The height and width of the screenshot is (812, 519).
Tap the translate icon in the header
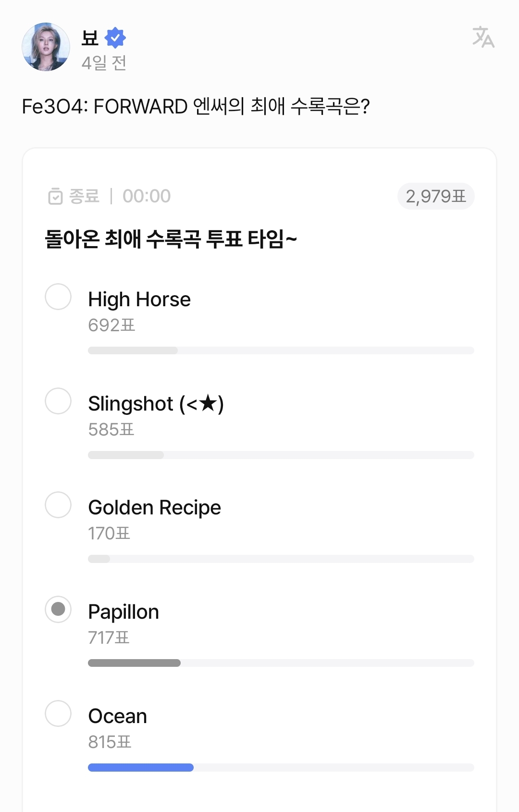point(483,37)
